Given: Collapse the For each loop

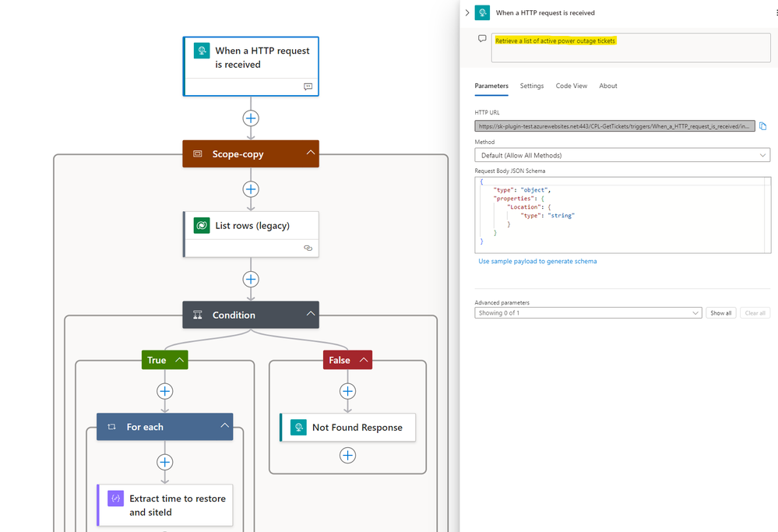Looking at the screenshot, I should (x=225, y=425).
